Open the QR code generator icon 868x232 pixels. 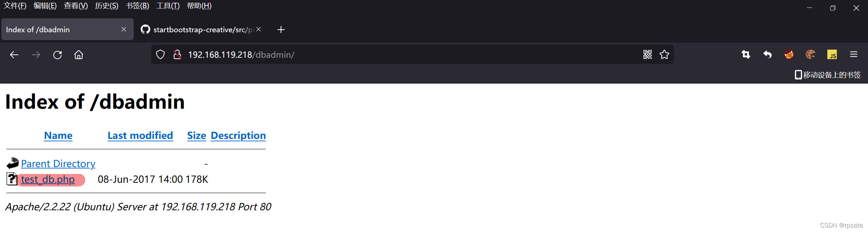(647, 54)
